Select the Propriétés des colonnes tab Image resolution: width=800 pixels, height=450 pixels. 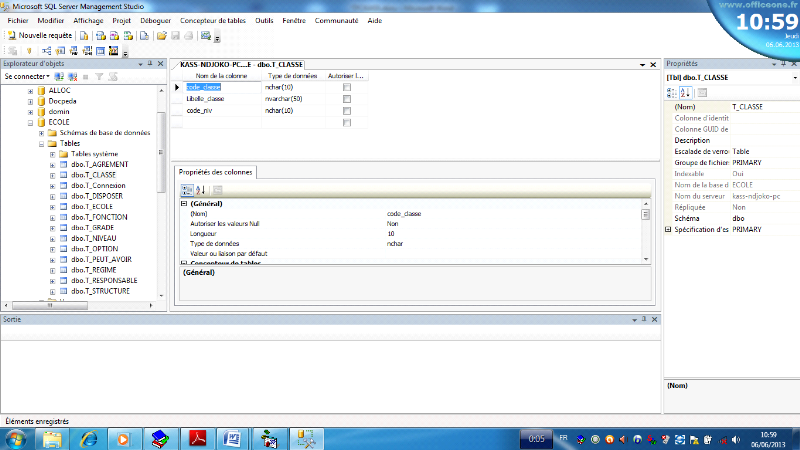click(x=215, y=172)
